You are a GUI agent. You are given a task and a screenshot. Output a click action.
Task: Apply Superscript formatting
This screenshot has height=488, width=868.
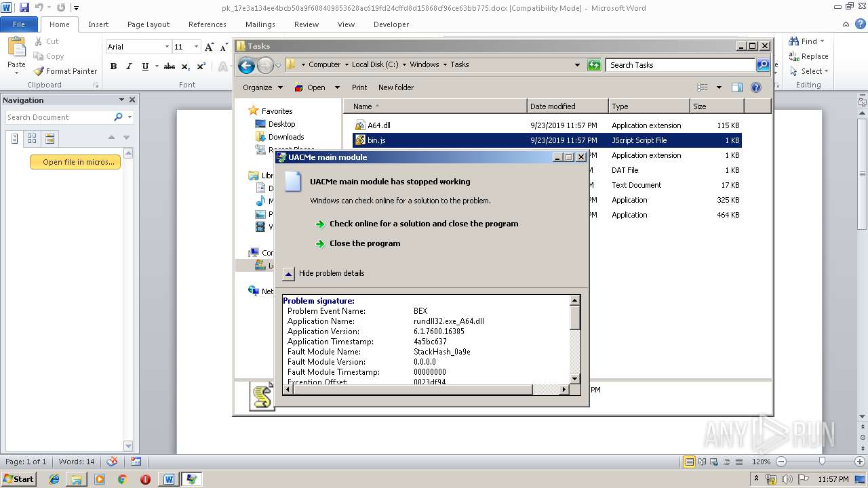click(201, 66)
